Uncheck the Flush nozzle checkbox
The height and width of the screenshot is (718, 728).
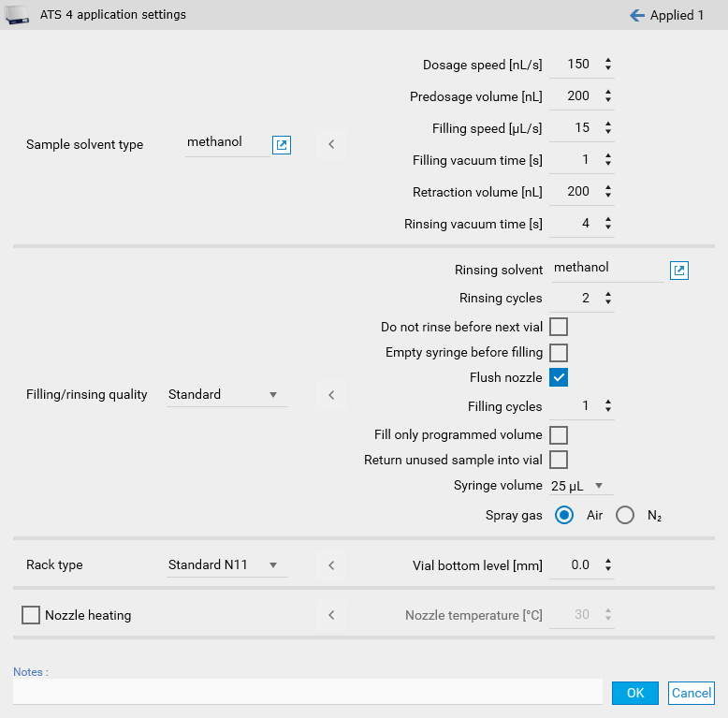pyautogui.click(x=559, y=377)
